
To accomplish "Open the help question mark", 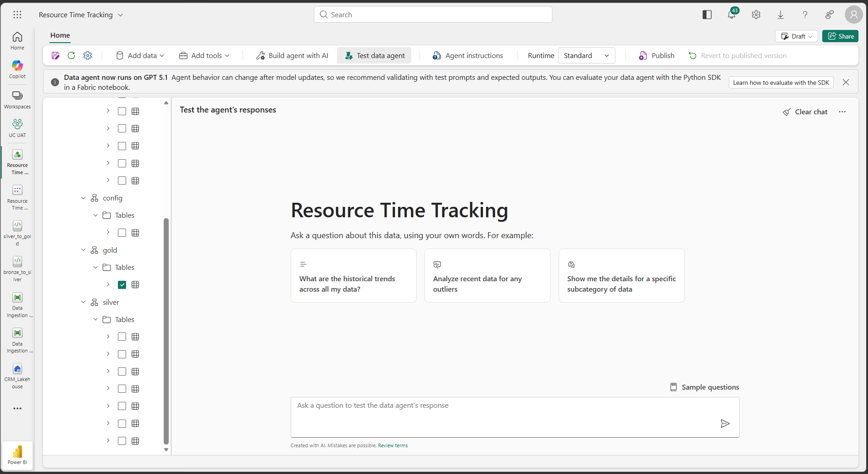I will tap(805, 15).
